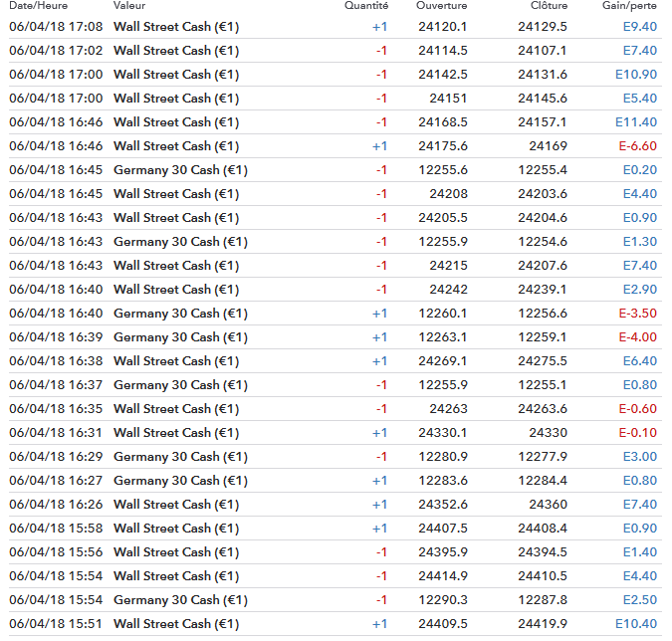This screenshot has height=641, width=672.
Task: Click the closing price 24203.6
Action: pos(543,194)
